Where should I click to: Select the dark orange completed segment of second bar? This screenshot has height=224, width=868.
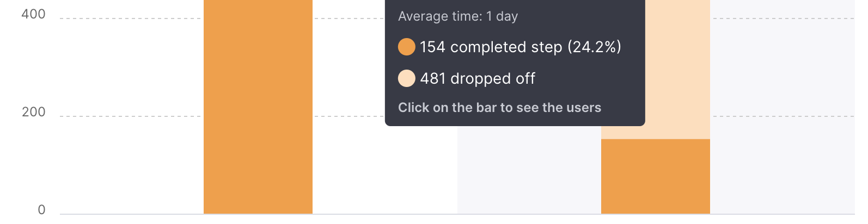(x=656, y=177)
